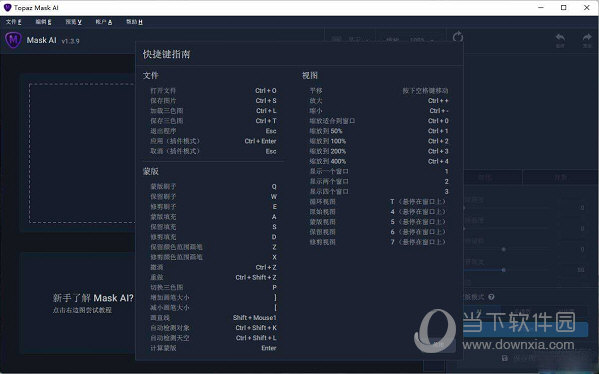This screenshot has height=374, width=599.
Task: Click the Ctrl + Shift + L shortcut value
Action: (x=256, y=338)
